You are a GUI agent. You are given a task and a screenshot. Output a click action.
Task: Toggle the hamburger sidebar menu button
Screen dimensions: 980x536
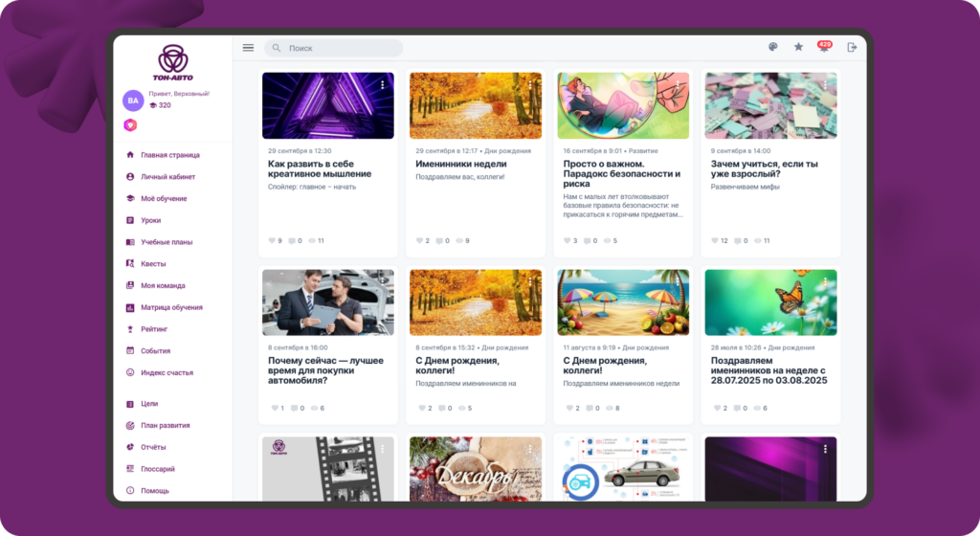[248, 48]
